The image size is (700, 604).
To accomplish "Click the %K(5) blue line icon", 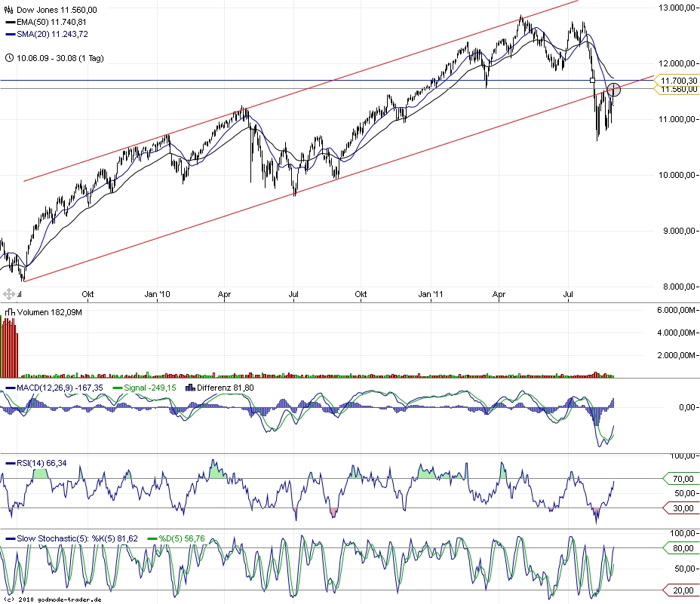I will 11,538.
